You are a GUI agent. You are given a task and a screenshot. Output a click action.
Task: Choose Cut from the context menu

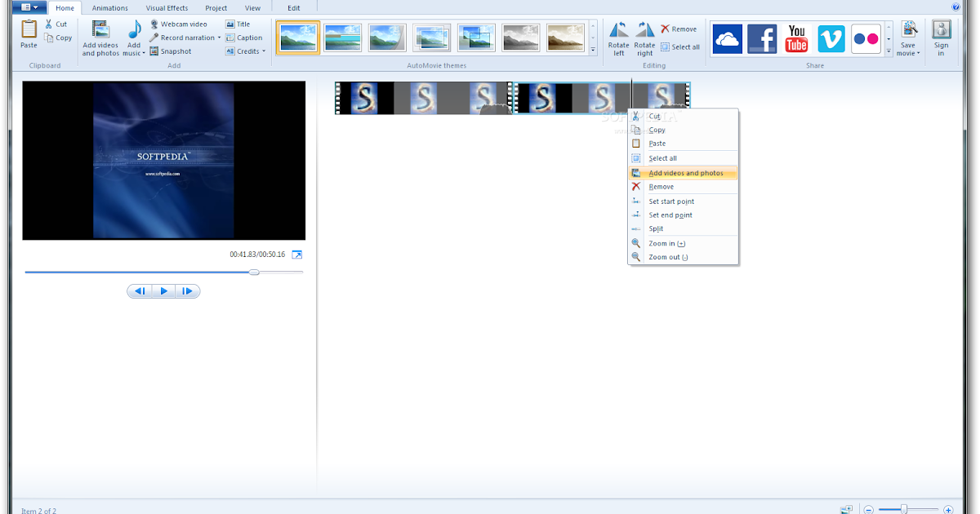click(684, 116)
